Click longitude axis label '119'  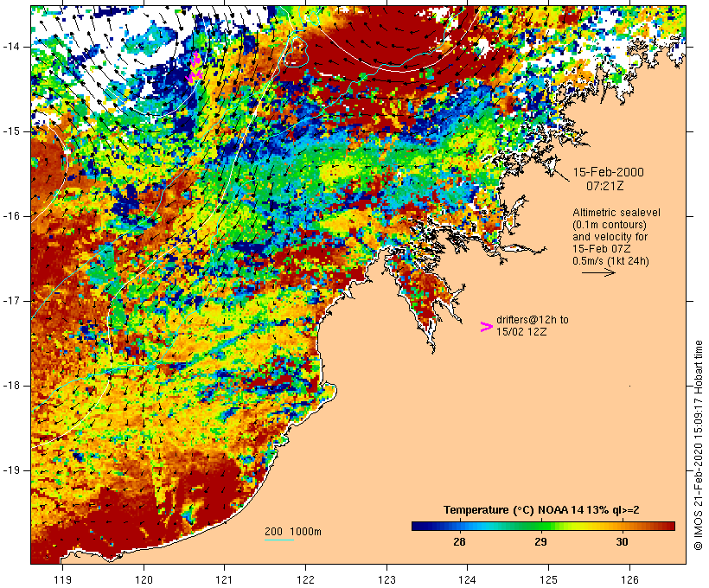(x=62, y=580)
